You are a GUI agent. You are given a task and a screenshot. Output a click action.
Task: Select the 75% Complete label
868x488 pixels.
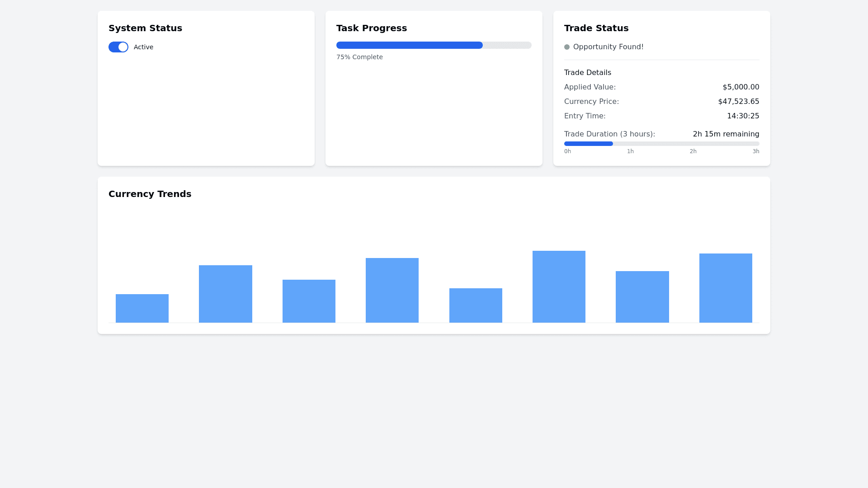[x=359, y=57]
